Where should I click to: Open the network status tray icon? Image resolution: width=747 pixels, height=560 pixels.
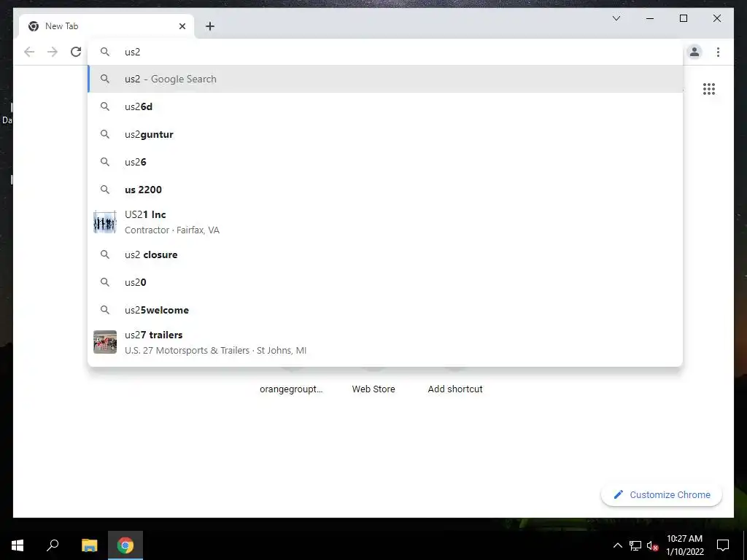635,545
